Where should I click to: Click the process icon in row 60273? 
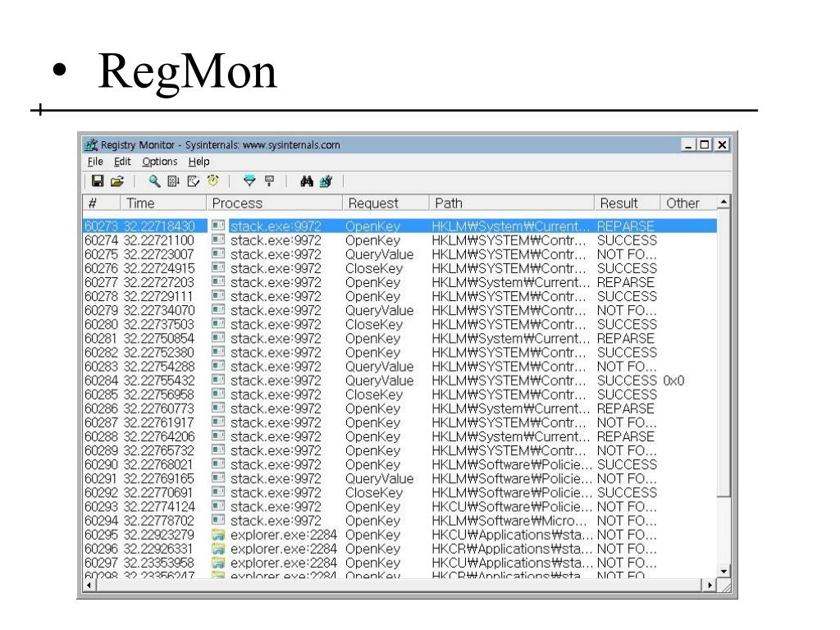(x=218, y=226)
